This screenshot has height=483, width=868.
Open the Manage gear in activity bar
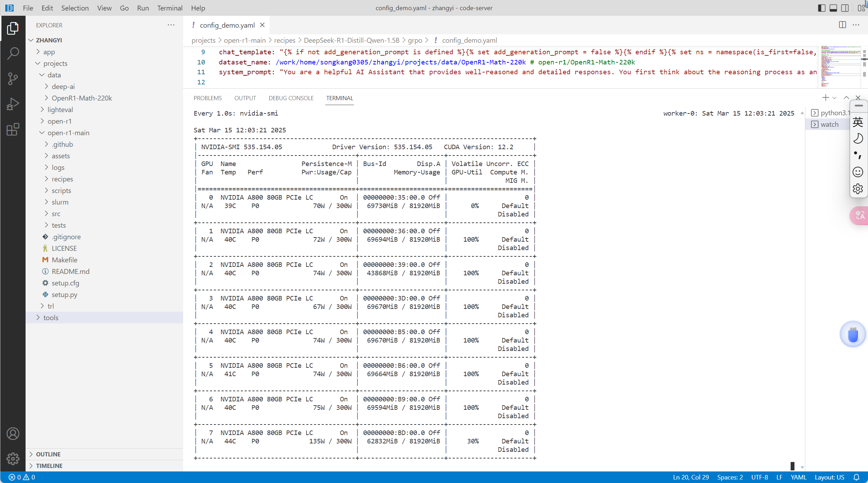[x=13, y=458]
